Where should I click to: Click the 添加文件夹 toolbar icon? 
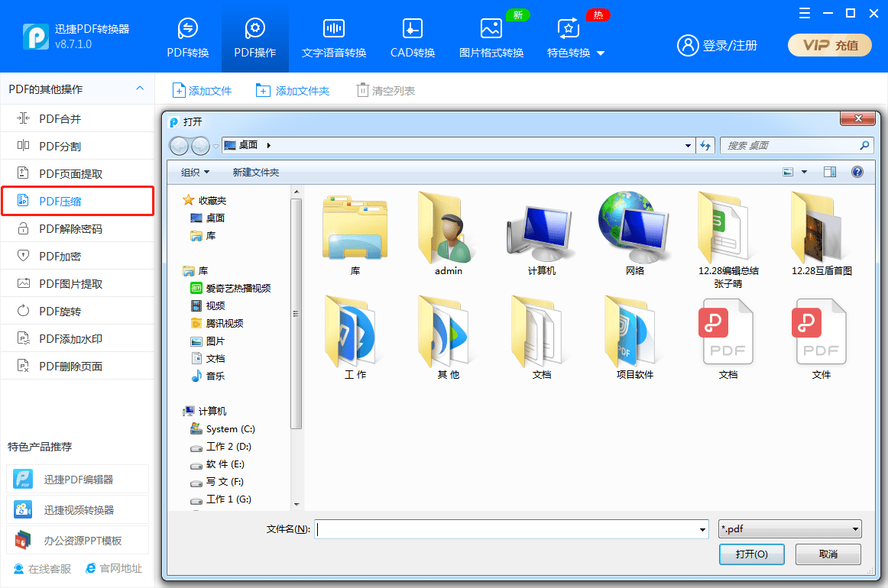[x=263, y=91]
